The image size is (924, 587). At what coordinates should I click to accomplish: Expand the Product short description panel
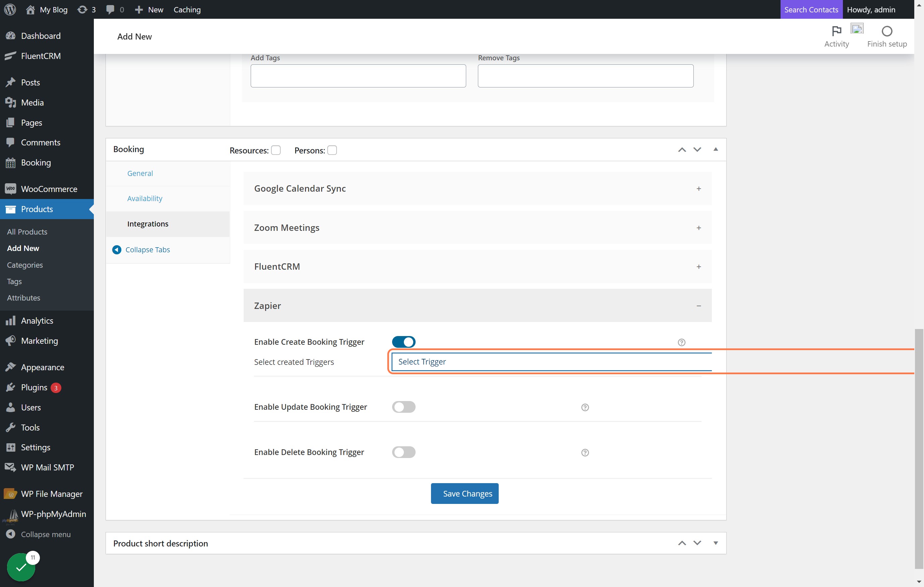(715, 543)
